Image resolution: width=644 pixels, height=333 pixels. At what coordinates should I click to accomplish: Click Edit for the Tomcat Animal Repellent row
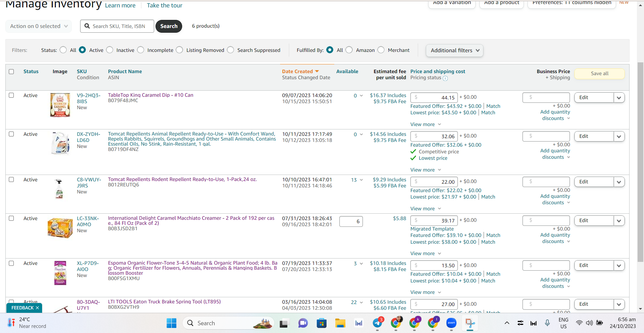(594, 137)
